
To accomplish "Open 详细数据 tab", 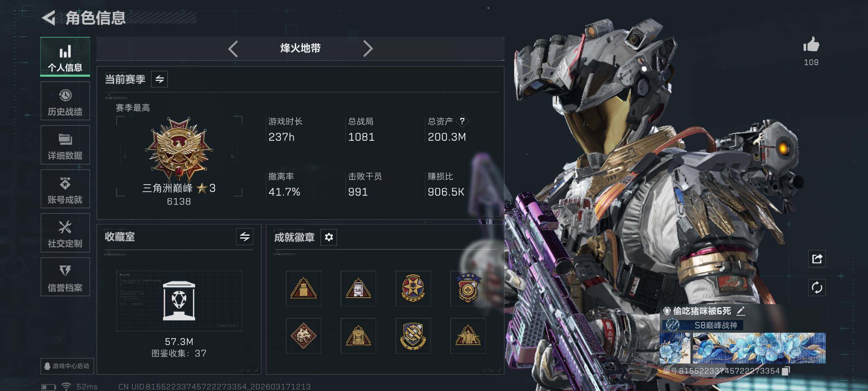I will point(65,145).
